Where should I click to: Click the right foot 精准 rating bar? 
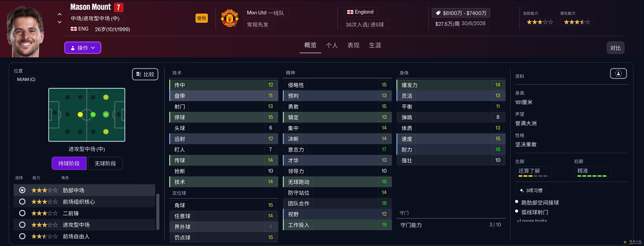click(592, 176)
